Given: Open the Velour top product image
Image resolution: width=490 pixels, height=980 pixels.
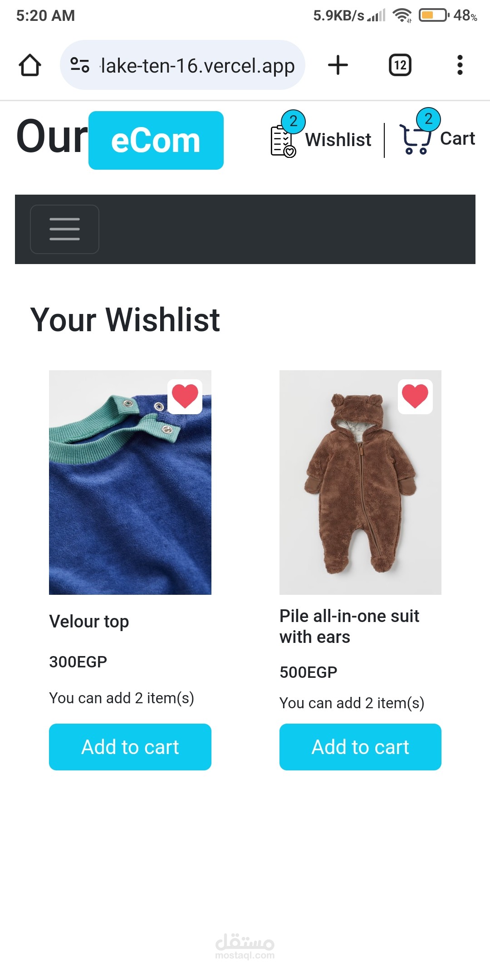Looking at the screenshot, I should click(x=130, y=499).
